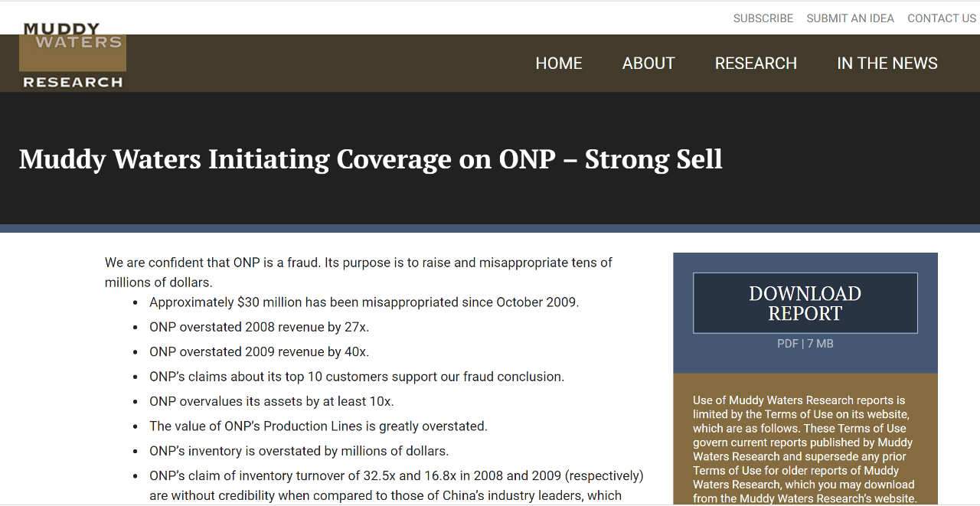Viewport: 980px width, 506px height.
Task: Click the bullet 'ONP overvalues its assets by at least 10x'
Action: [x=271, y=401]
